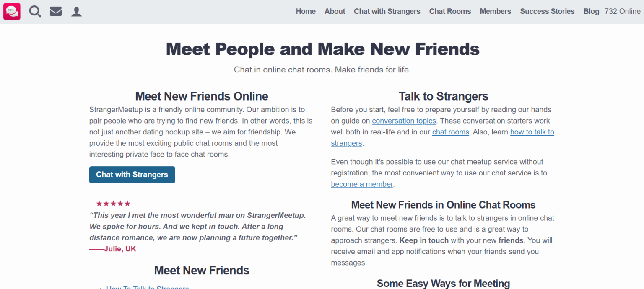The height and width of the screenshot is (289, 644).
Task: Open the Members page
Action: [495, 11]
